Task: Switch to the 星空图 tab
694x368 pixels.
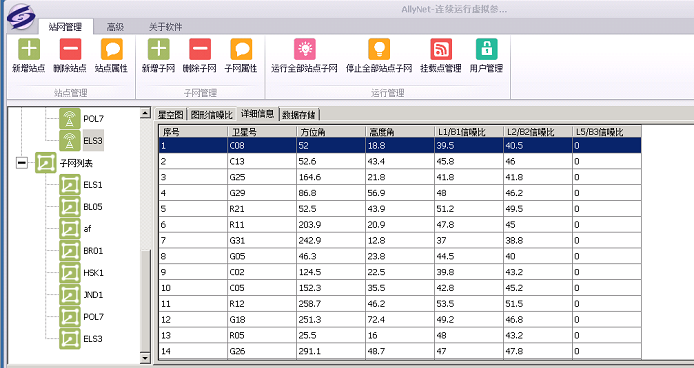Action: [170, 115]
